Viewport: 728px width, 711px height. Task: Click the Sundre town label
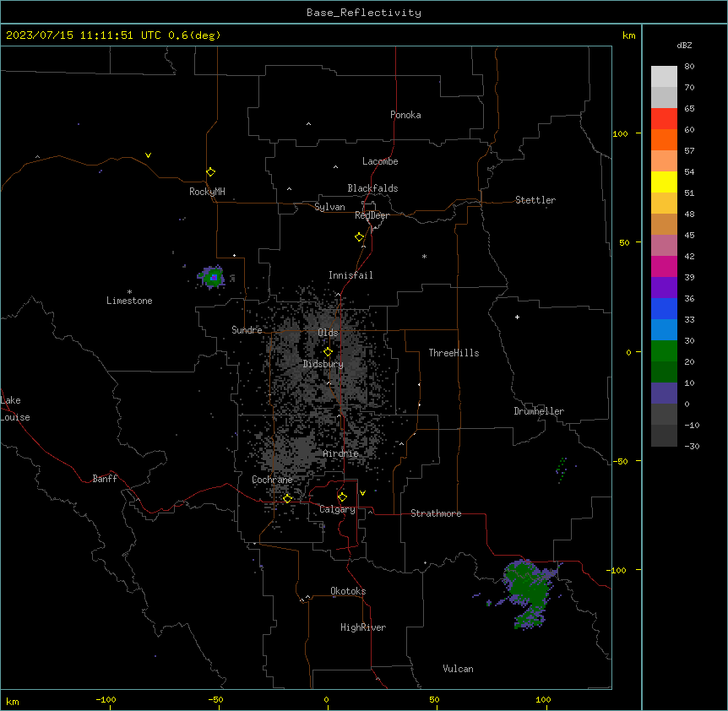(247, 330)
